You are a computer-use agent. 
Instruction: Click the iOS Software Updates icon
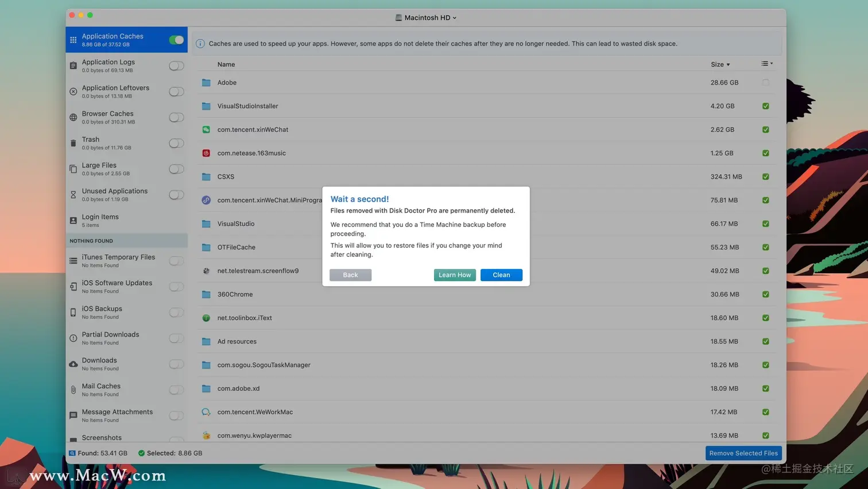73,287
